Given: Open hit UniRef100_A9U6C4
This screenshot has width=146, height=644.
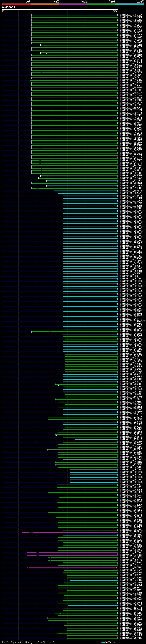Looking at the screenshot, I should coord(131,17).
